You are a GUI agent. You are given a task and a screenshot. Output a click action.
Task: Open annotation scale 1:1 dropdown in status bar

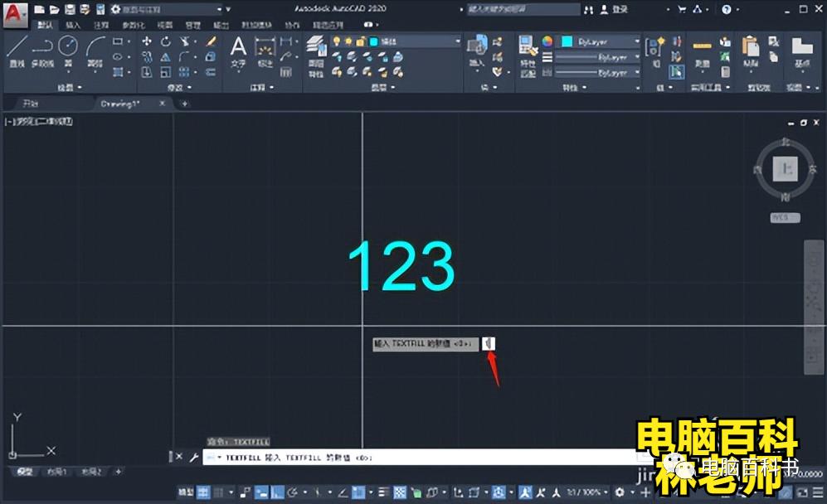click(586, 492)
